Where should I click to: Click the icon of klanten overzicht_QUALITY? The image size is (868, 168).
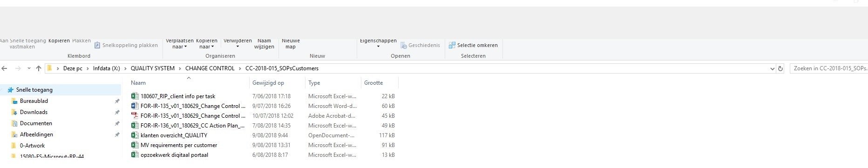pos(135,135)
